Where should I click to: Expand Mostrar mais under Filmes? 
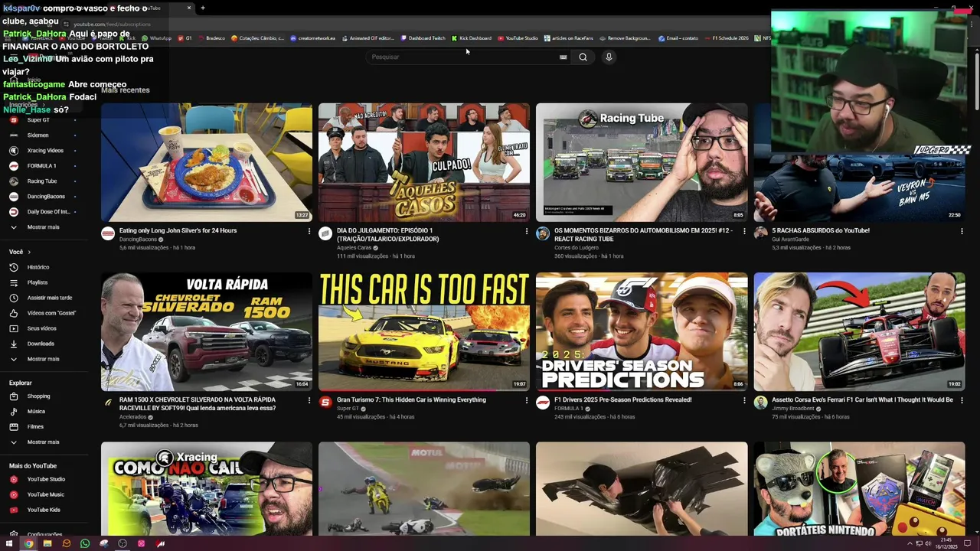[x=43, y=442]
